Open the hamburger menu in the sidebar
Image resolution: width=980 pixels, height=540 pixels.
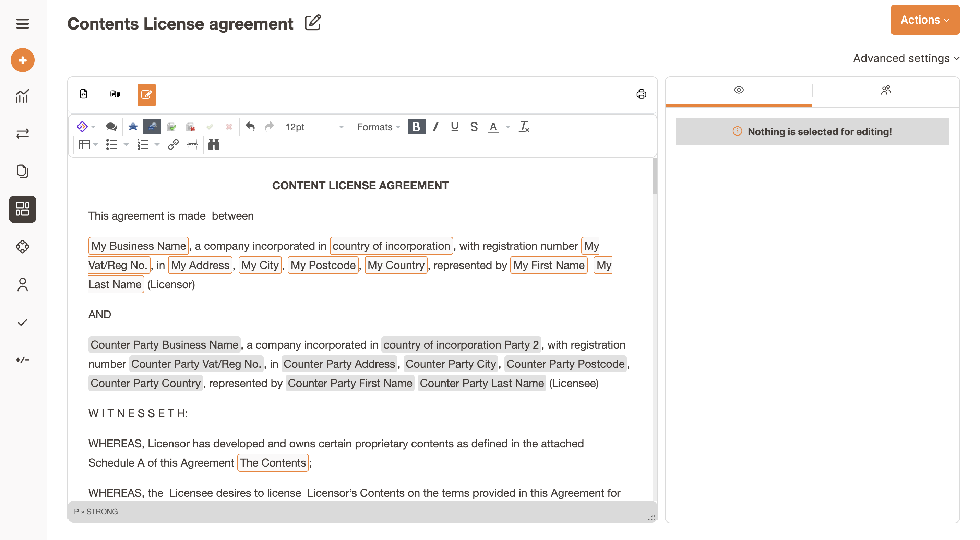click(22, 24)
